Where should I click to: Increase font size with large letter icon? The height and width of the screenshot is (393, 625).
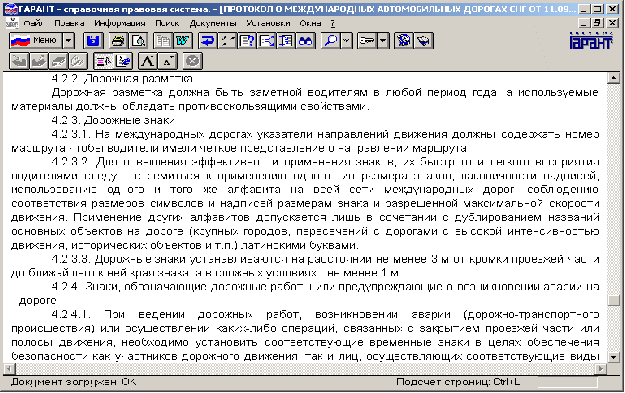tap(147, 61)
